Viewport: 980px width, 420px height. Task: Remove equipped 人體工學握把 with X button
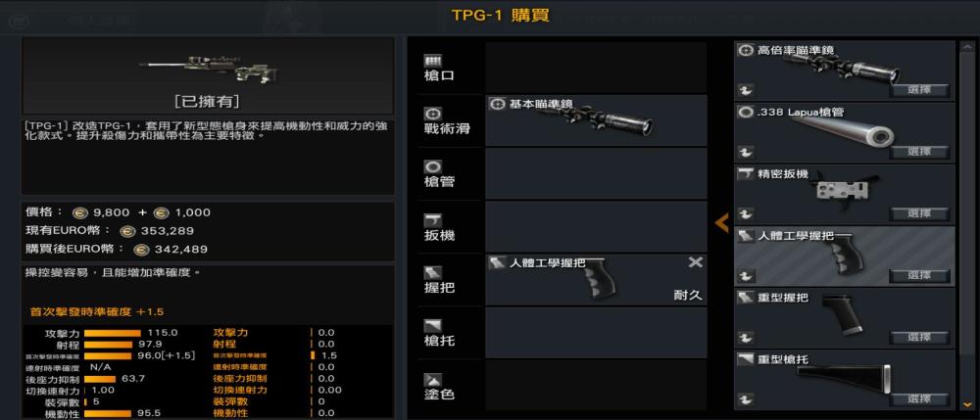coord(696,262)
